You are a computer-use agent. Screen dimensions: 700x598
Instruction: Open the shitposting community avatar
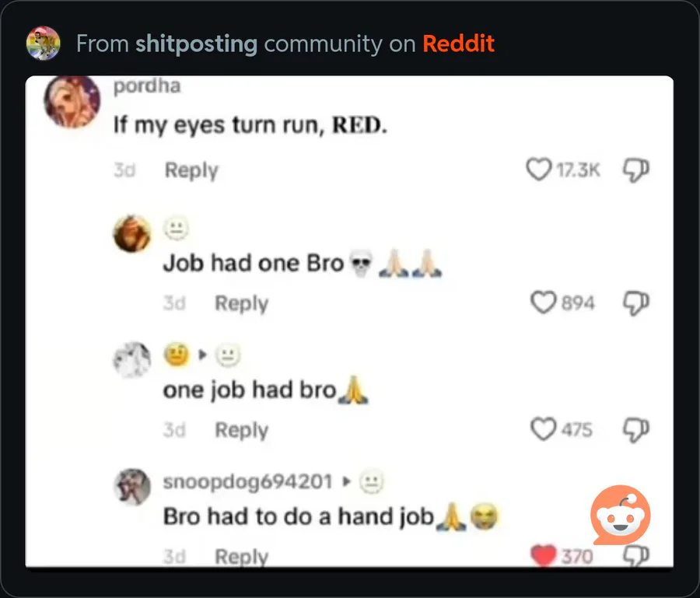click(44, 44)
